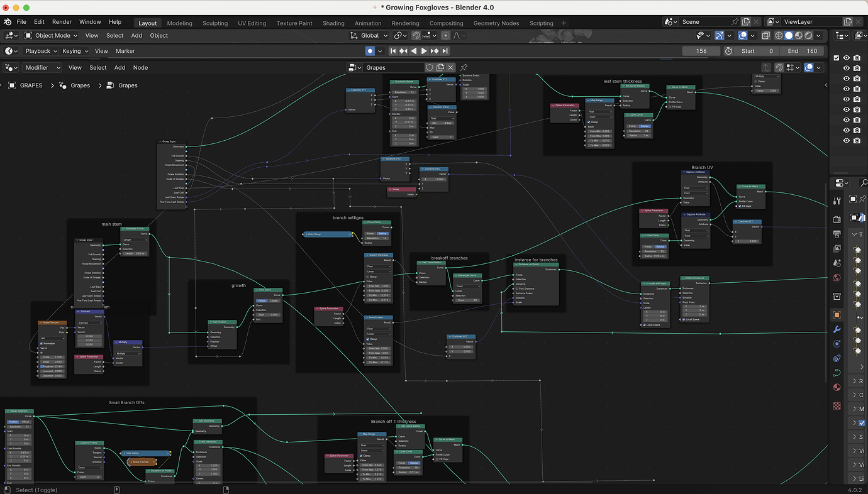Open the Keying dropdown in the timeline
Image resolution: width=868 pixels, height=494 pixels.
[75, 51]
